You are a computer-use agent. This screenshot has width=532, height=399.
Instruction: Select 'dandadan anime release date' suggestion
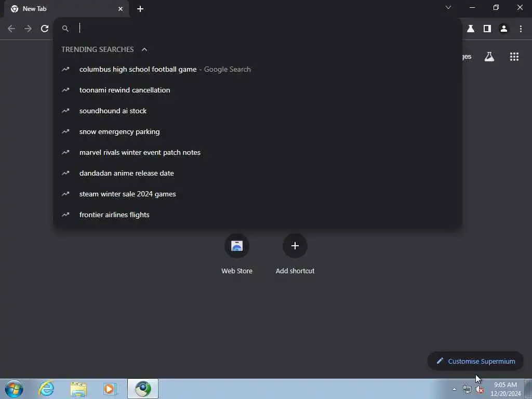(x=258, y=173)
